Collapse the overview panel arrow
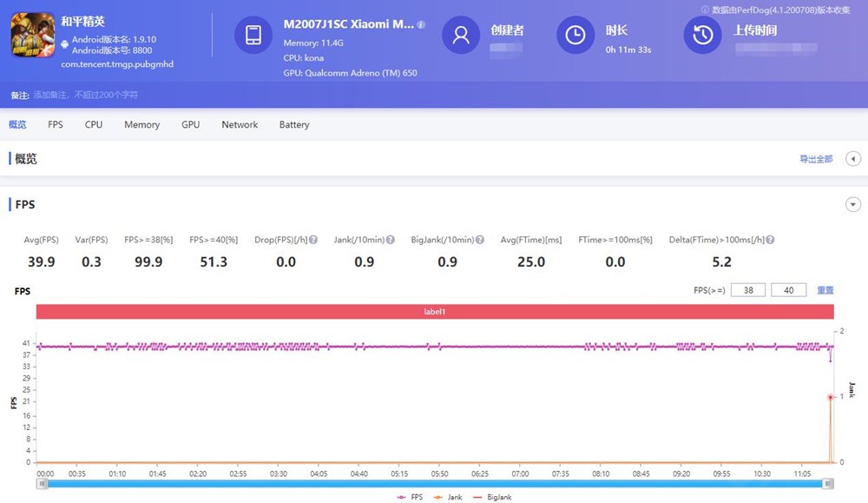The image size is (868, 503). point(853,159)
